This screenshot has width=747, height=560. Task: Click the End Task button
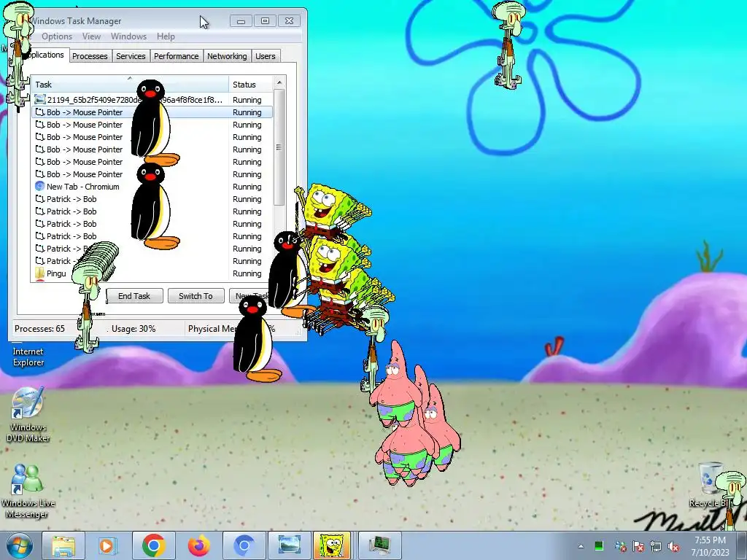(x=134, y=296)
